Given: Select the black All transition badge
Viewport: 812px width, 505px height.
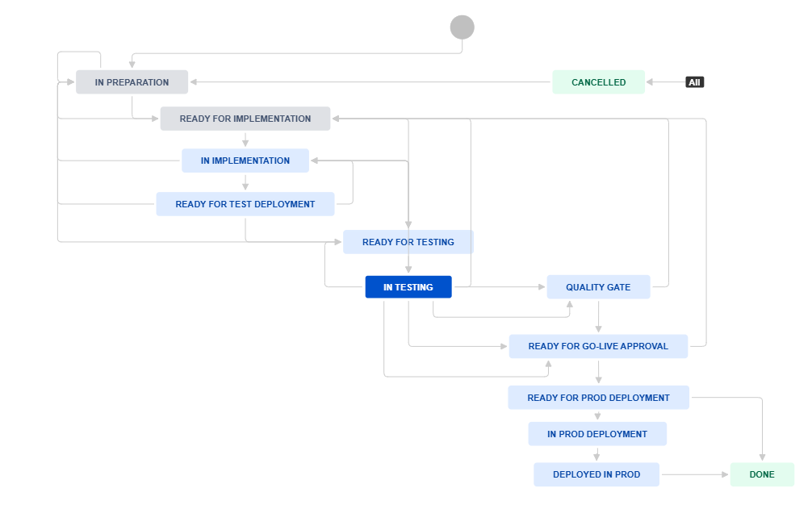Looking at the screenshot, I should click(694, 82).
